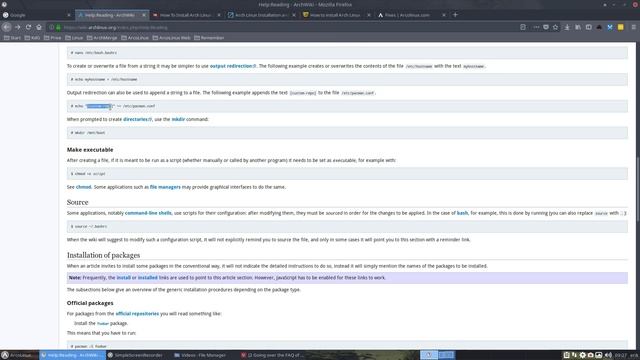This screenshot has height=360, width=640.
Task: Click the foobar package link
Action: (x=103, y=324)
